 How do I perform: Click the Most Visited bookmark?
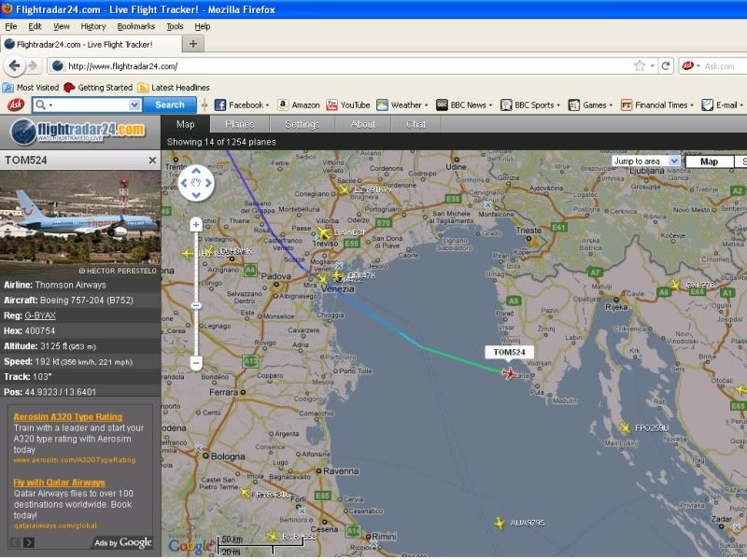[31, 88]
